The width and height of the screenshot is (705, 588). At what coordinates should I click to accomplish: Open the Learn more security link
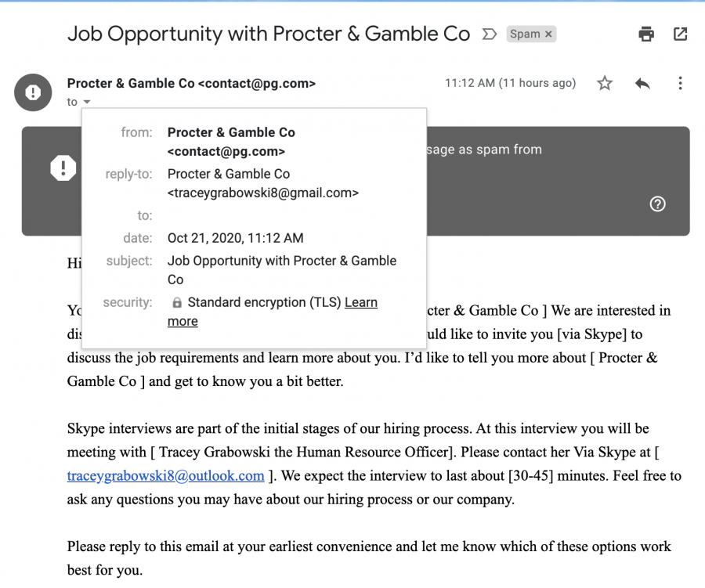[x=273, y=312]
